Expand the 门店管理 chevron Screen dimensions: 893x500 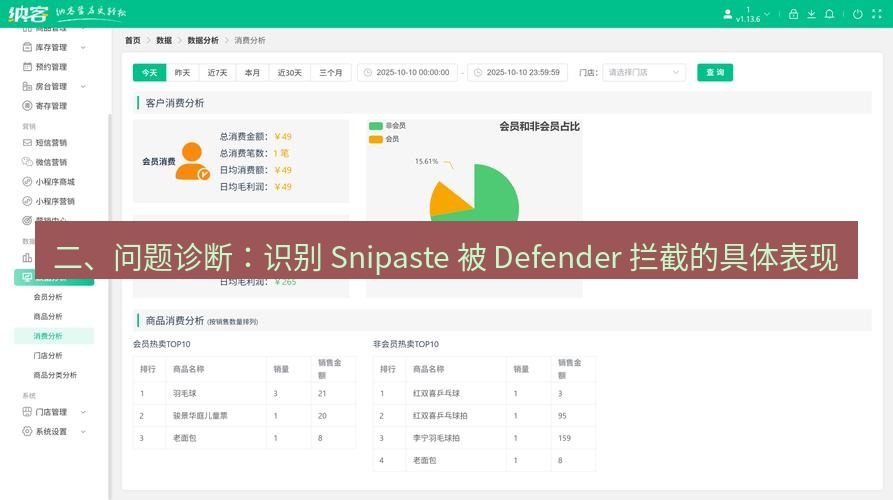pos(83,412)
